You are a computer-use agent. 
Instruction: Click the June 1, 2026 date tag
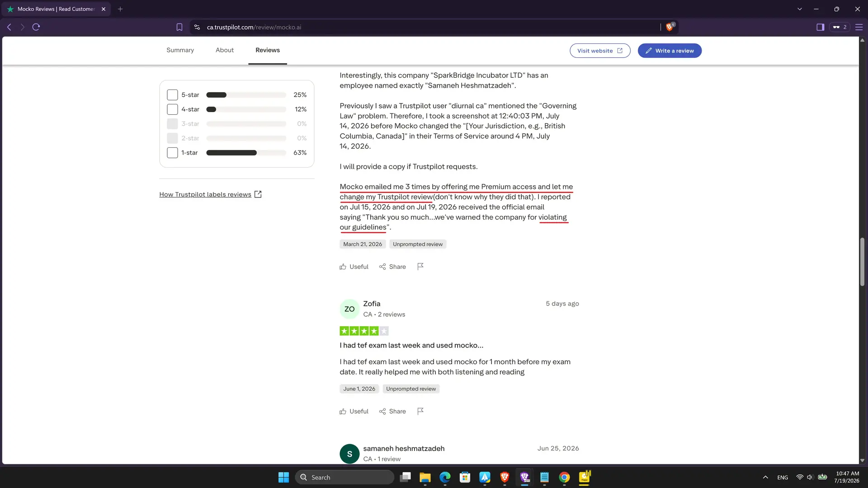[x=359, y=389]
